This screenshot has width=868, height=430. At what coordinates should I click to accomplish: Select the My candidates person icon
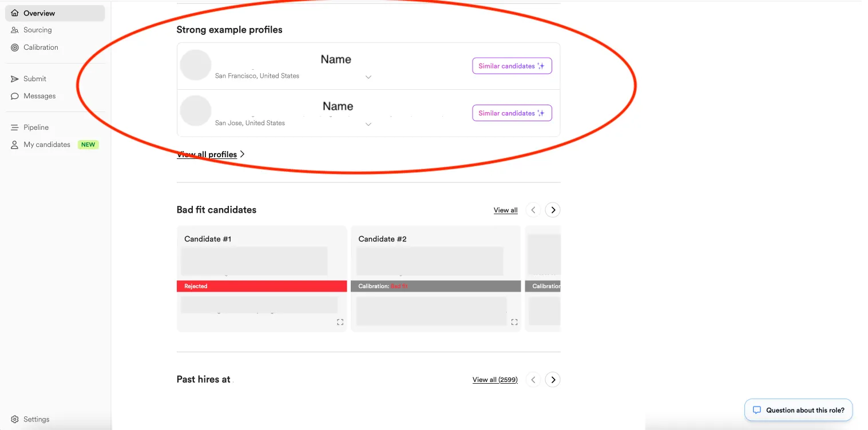pyautogui.click(x=14, y=144)
